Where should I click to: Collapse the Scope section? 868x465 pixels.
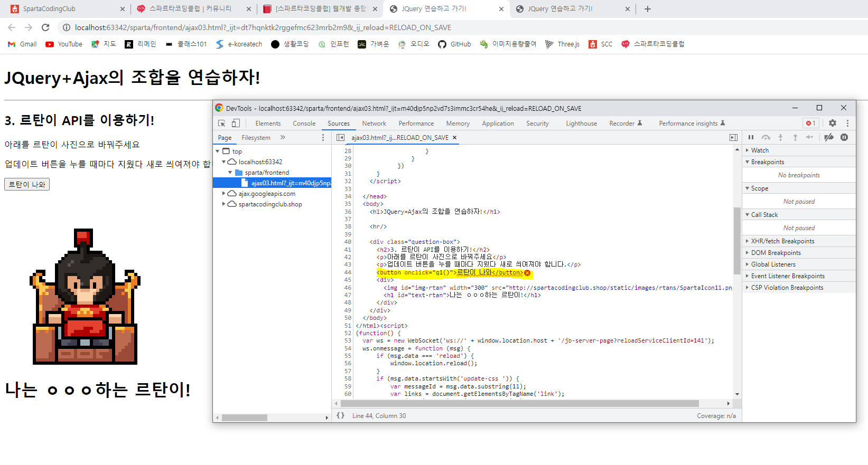click(799, 188)
